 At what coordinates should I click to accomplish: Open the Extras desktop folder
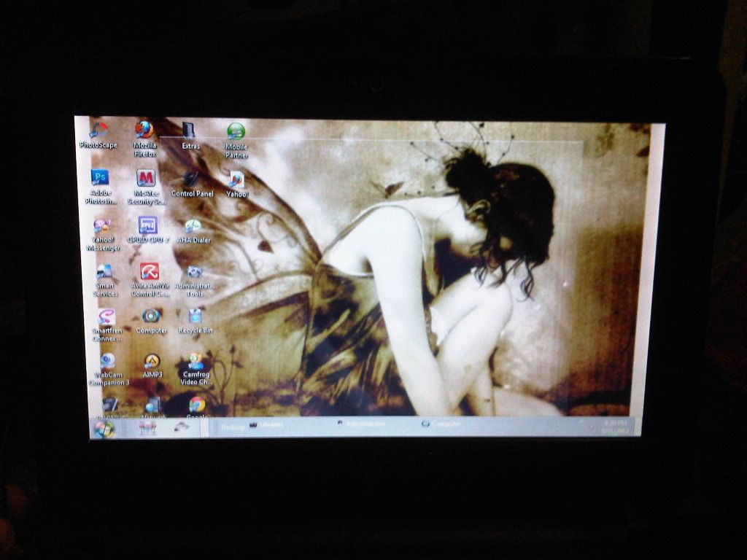[190, 136]
